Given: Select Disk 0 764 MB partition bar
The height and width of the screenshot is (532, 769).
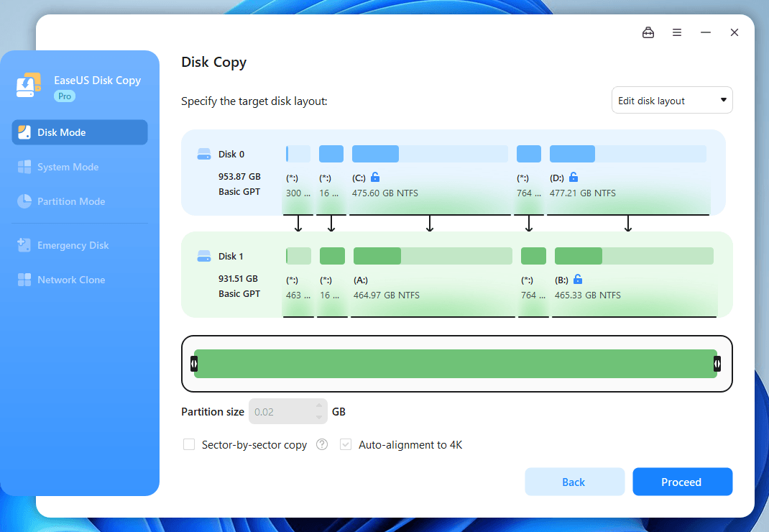Looking at the screenshot, I should click(529, 154).
